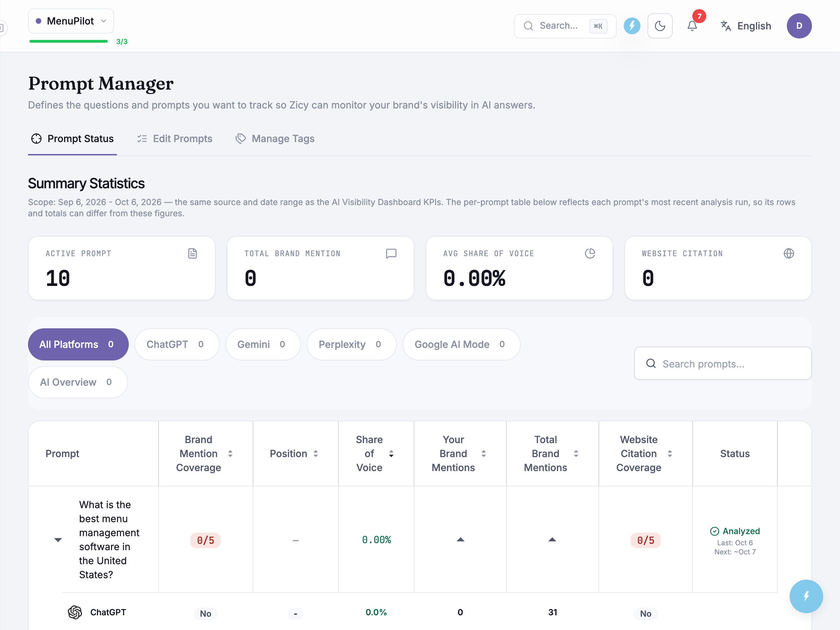Image resolution: width=840 pixels, height=630 pixels.
Task: Click the Edit Prompts checklist icon
Action: tap(142, 139)
